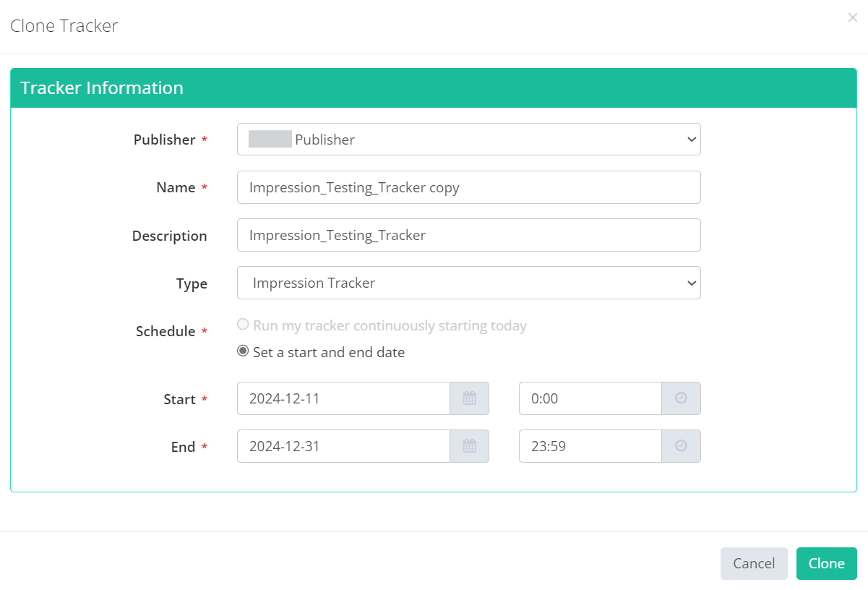868x590 pixels.
Task: Open the Start date calendar picker icon
Action: tap(469, 398)
